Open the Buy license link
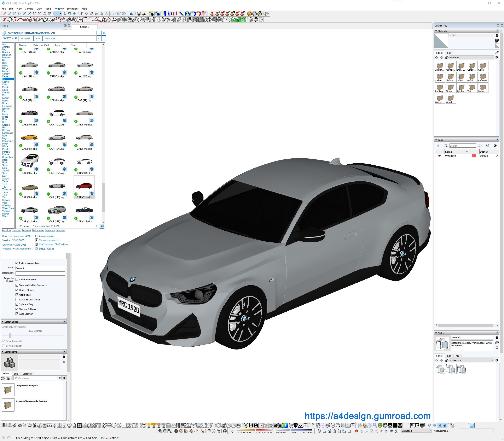 38,230
